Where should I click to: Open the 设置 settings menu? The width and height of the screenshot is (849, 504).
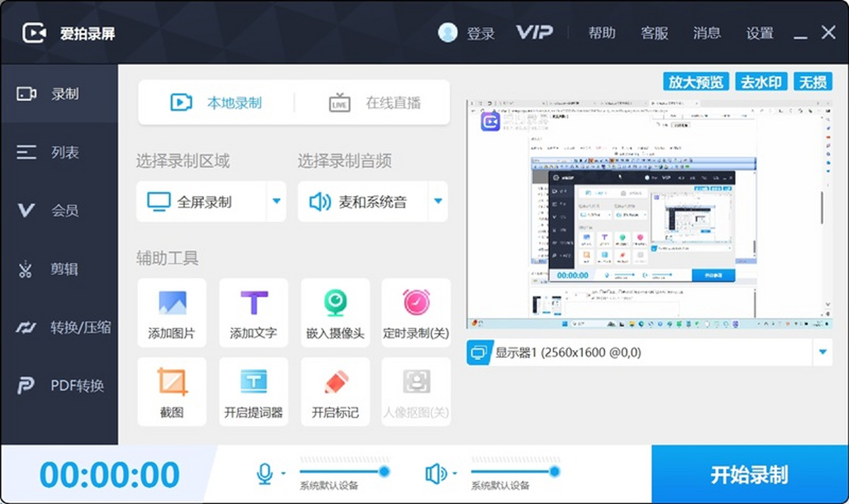click(x=760, y=33)
